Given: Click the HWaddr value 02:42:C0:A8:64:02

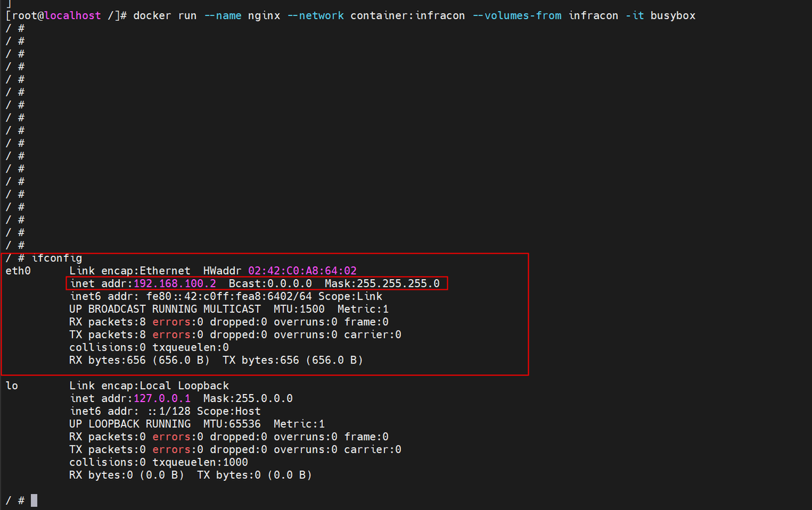Looking at the screenshot, I should click(302, 271).
